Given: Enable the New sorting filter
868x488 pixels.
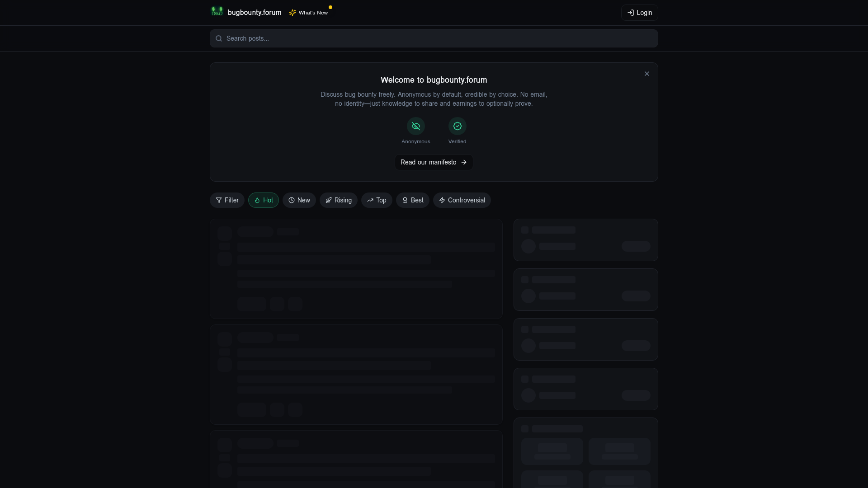Looking at the screenshot, I should [299, 200].
